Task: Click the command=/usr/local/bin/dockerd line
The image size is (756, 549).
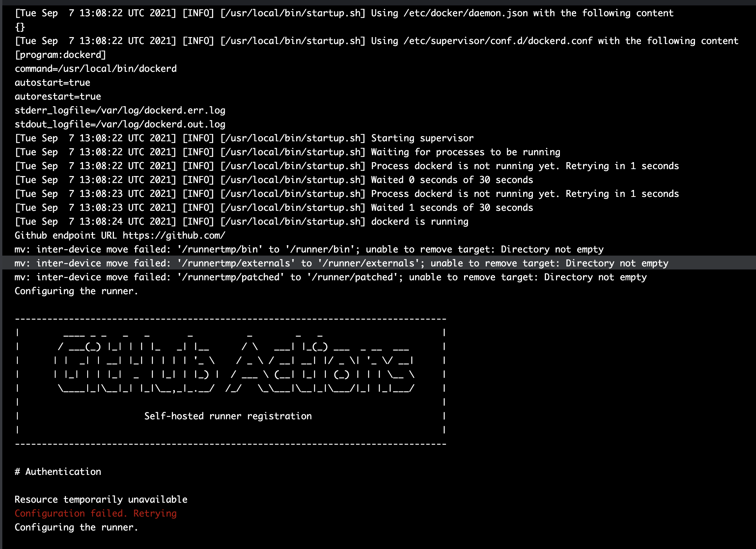Action: point(95,68)
